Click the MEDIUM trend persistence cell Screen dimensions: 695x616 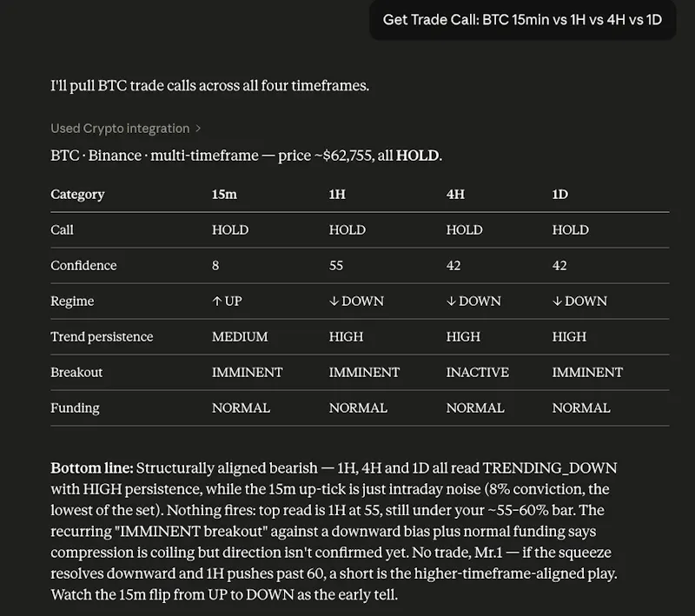click(240, 337)
